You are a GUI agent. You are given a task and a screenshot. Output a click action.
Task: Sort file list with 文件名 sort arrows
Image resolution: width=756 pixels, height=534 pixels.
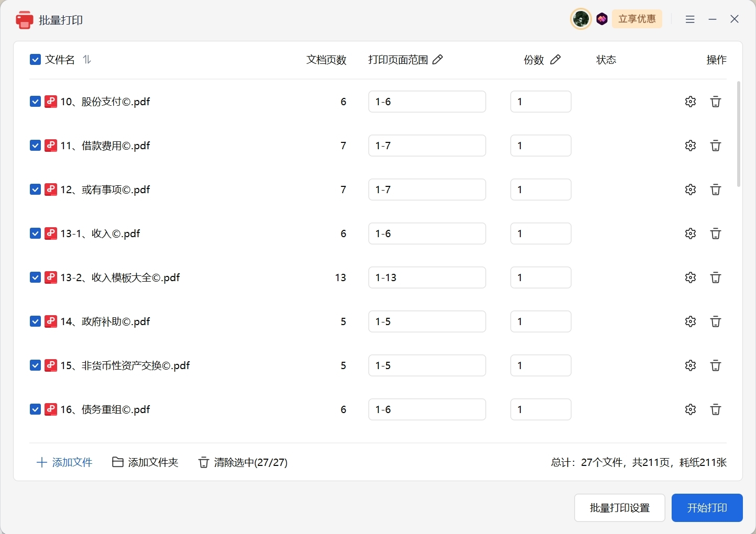[x=87, y=60]
